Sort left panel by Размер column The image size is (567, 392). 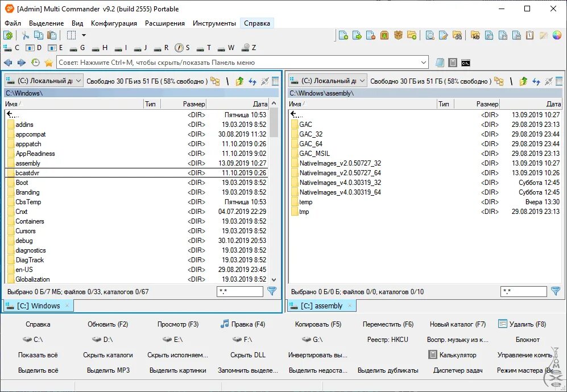pos(183,104)
